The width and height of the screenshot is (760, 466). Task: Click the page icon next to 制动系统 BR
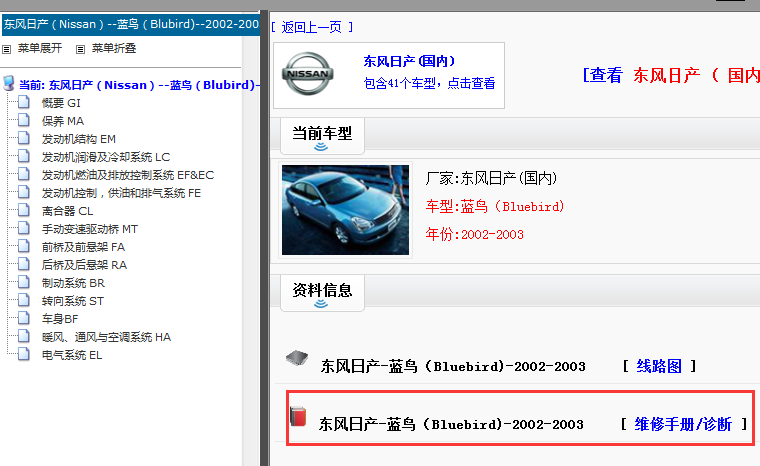coord(24,282)
